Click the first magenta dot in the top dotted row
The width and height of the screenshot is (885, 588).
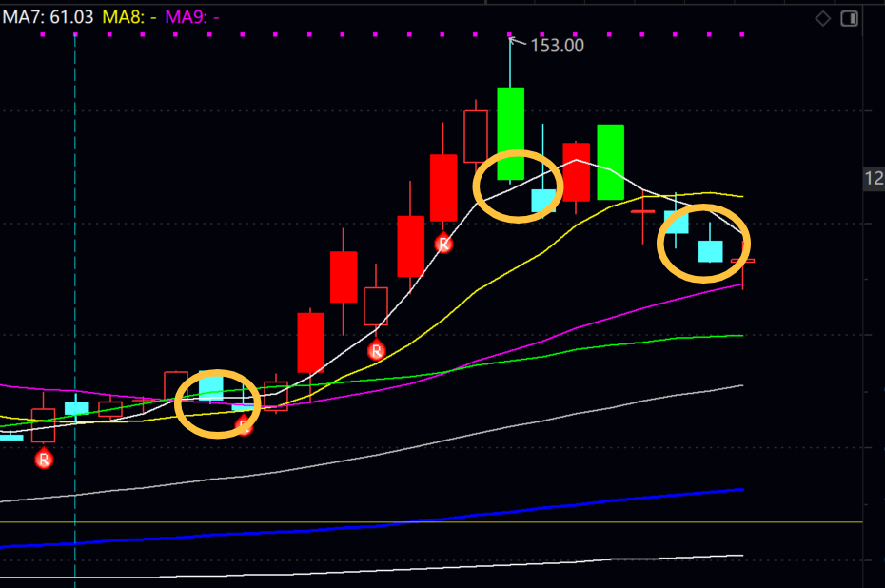coord(43,34)
